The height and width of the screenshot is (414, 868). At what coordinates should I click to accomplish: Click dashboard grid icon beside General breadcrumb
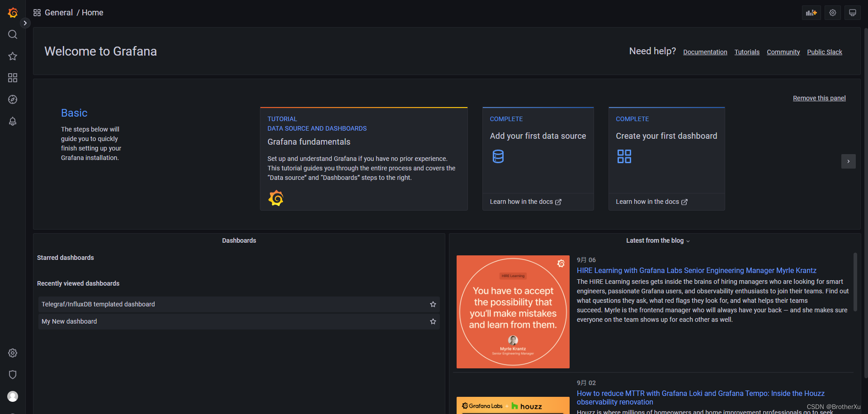(37, 13)
